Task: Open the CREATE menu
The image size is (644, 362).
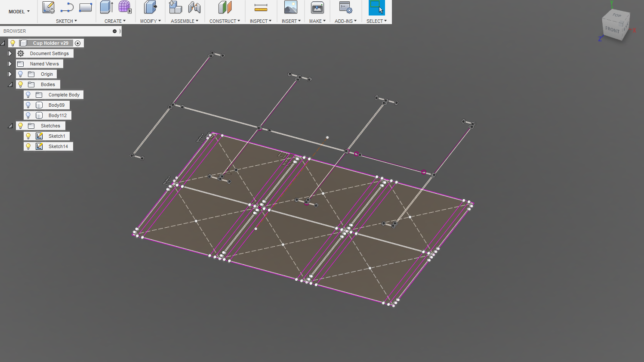Action: [115, 21]
